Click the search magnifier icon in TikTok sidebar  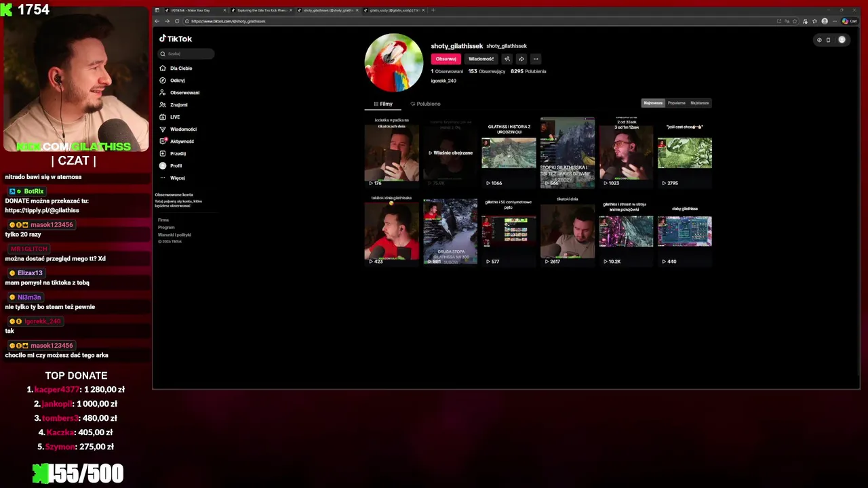click(163, 54)
